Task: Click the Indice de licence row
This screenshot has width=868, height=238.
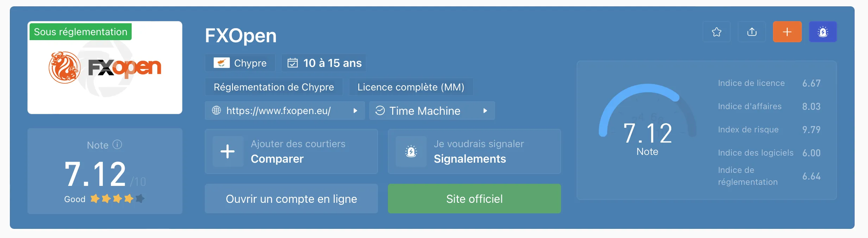Action: tap(769, 83)
